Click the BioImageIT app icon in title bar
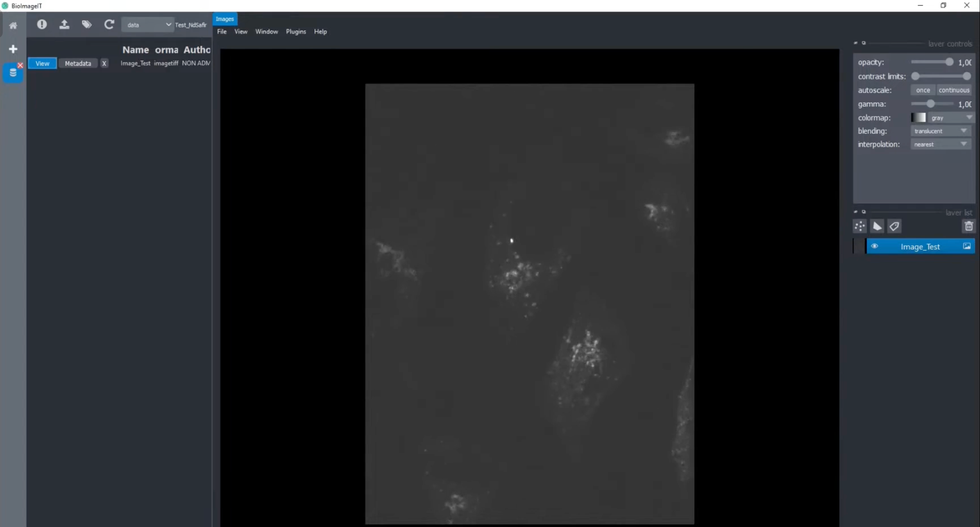The image size is (980, 527). point(5,5)
